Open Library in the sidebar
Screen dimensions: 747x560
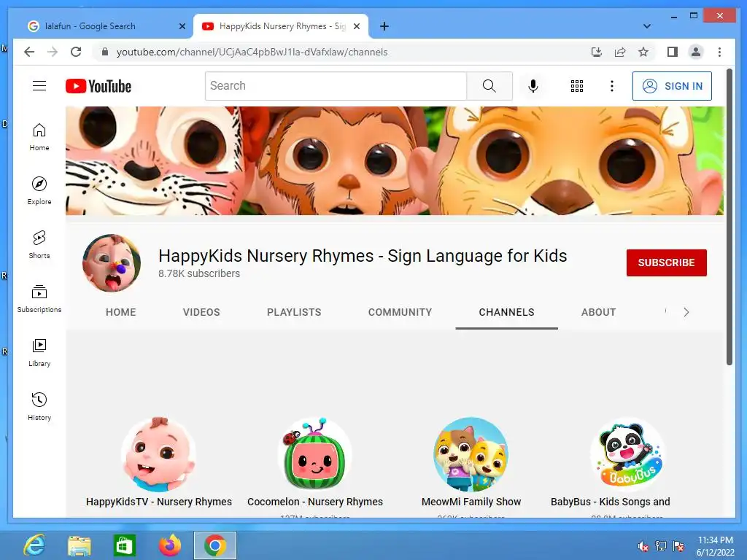[x=39, y=352]
